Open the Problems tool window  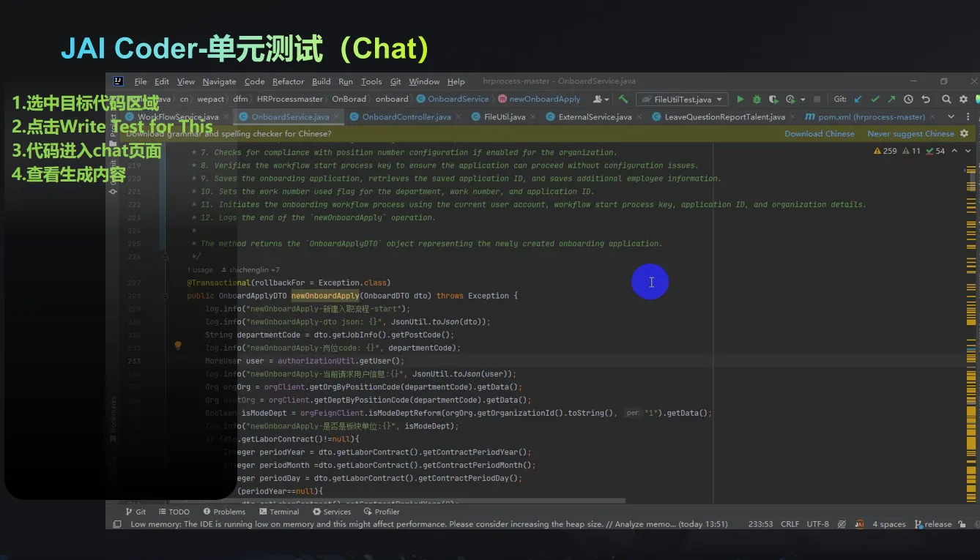point(224,512)
